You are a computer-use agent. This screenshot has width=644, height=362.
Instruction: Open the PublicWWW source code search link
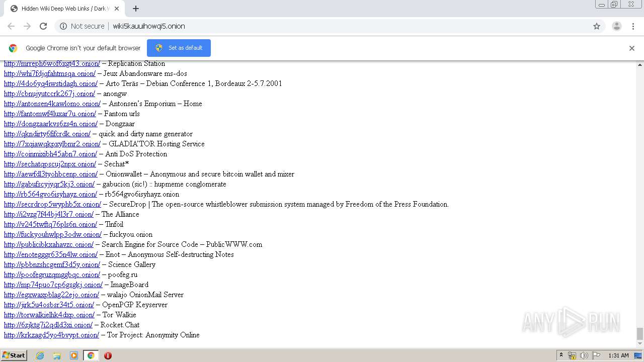pos(49,244)
